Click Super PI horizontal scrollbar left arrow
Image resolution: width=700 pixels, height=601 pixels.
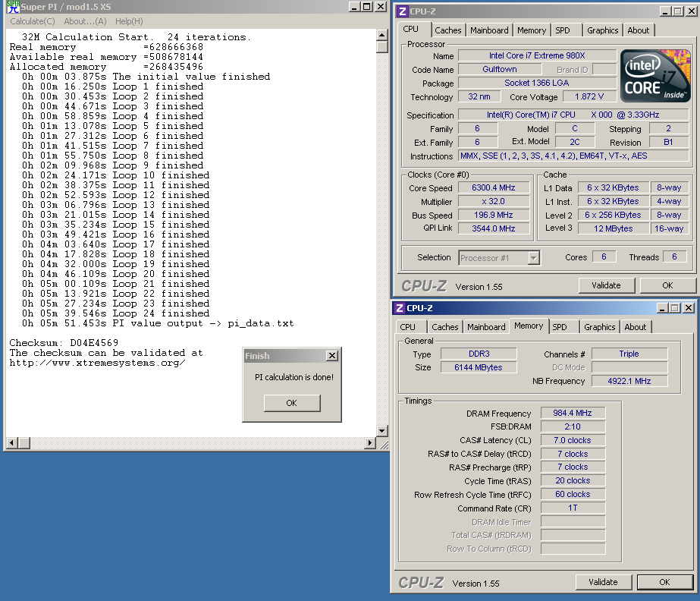click(12, 443)
